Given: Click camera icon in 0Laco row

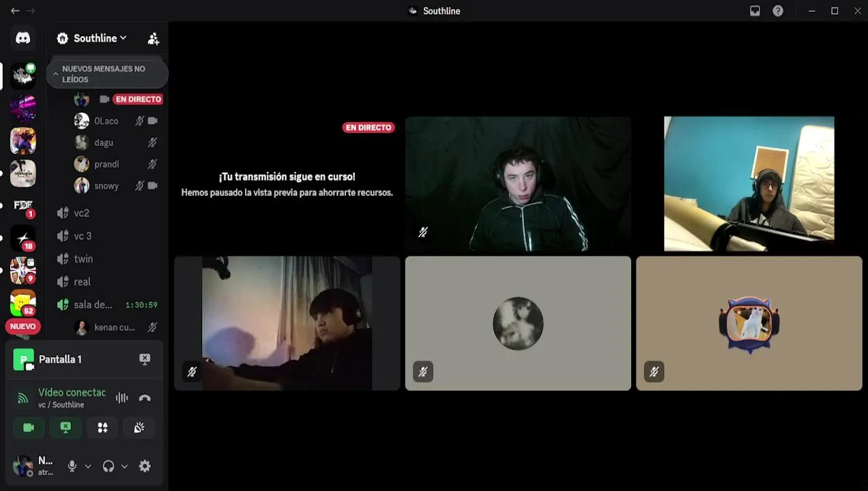Looking at the screenshot, I should coord(153,121).
